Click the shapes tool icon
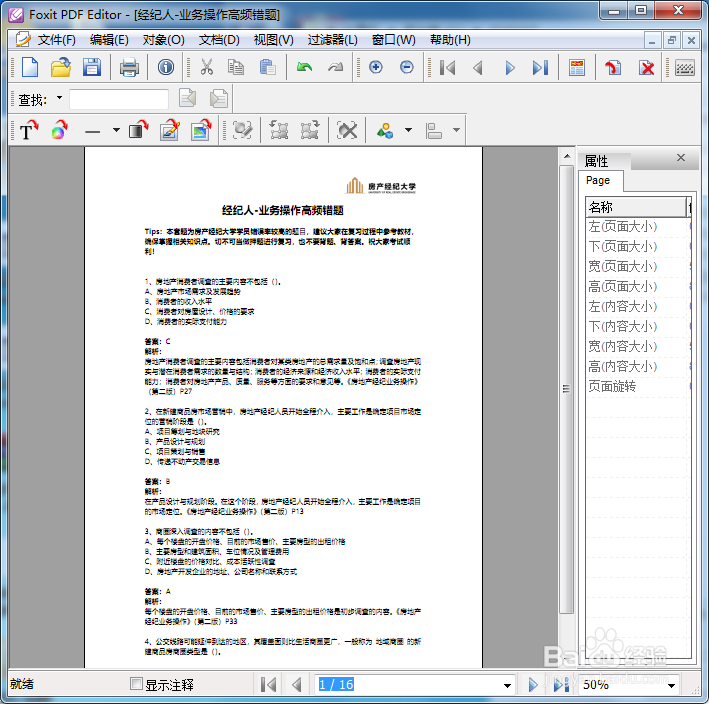 click(385, 130)
